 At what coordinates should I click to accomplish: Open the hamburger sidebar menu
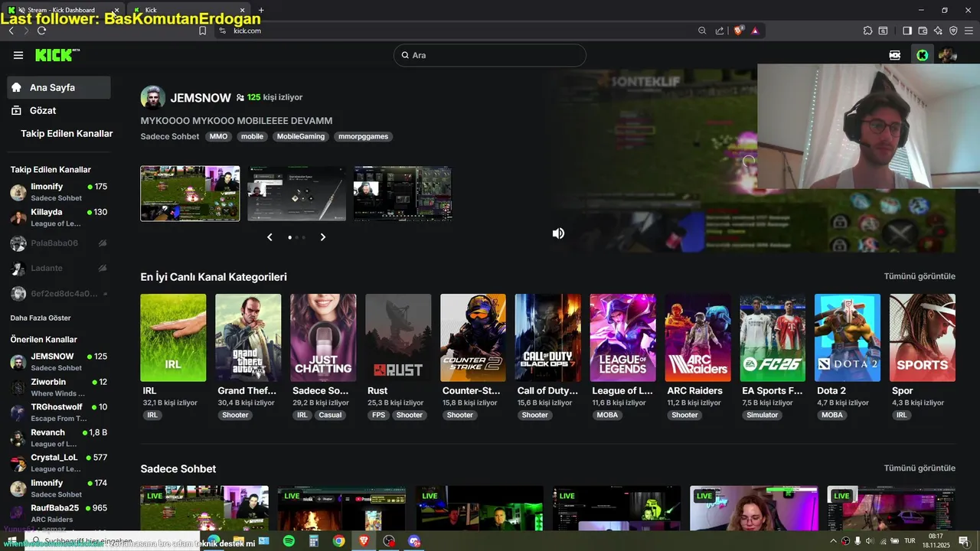click(18, 55)
